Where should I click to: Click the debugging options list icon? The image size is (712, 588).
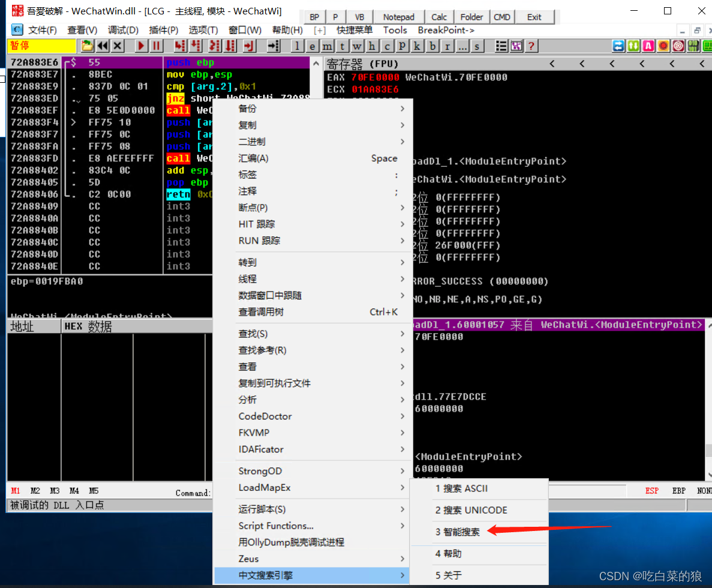click(501, 46)
